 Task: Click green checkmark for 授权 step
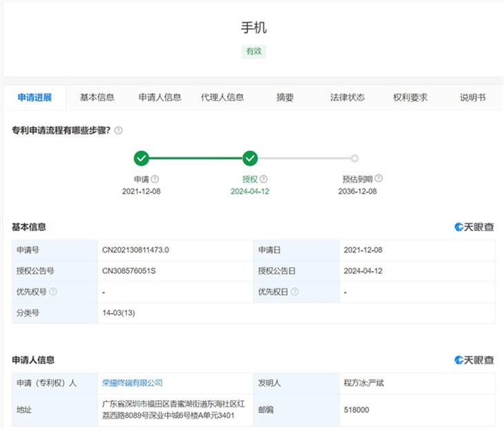[250, 159]
